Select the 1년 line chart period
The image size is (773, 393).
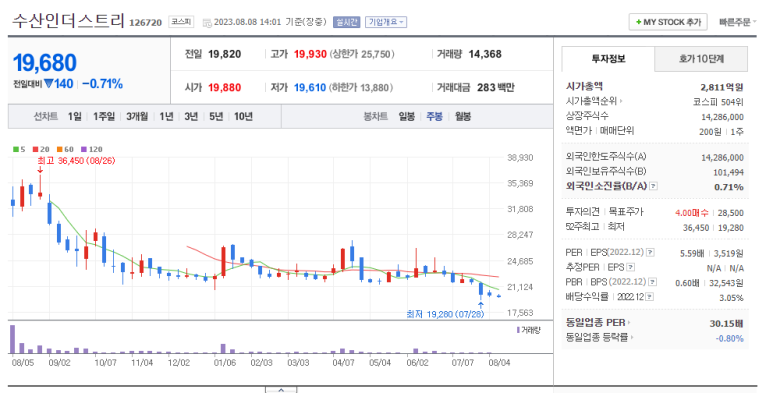[166, 116]
